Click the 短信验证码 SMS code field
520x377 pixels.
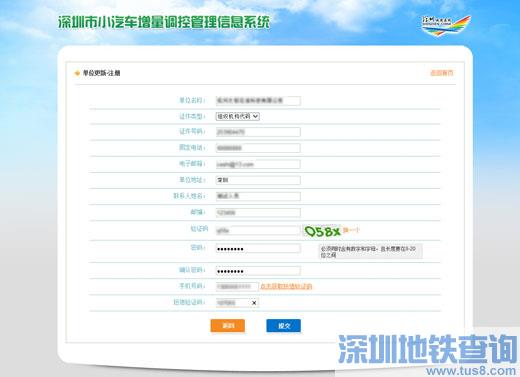[237, 303]
